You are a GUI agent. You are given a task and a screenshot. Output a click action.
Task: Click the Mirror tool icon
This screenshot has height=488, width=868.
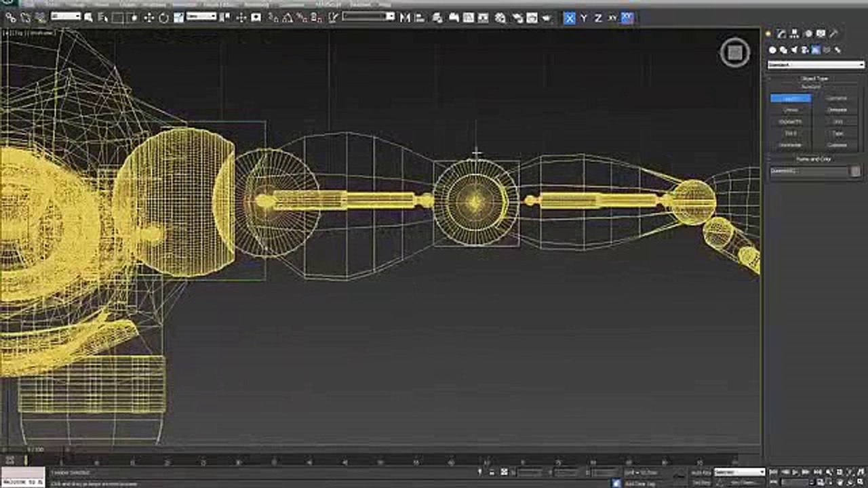404,18
